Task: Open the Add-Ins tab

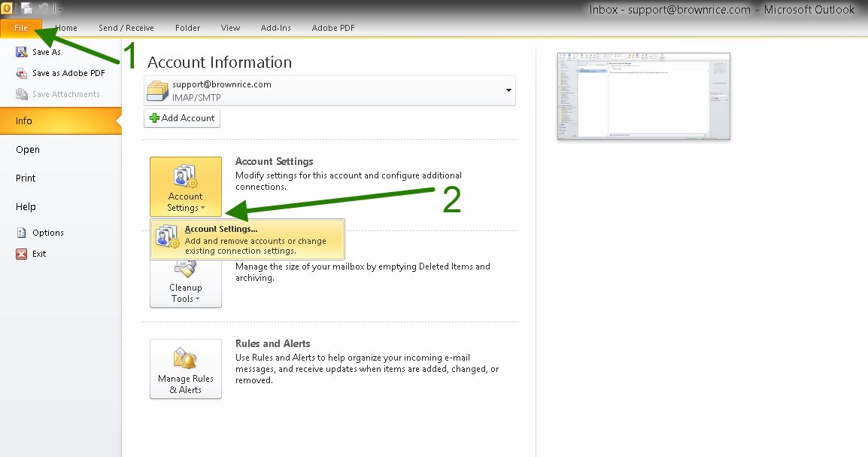Action: pos(276,28)
